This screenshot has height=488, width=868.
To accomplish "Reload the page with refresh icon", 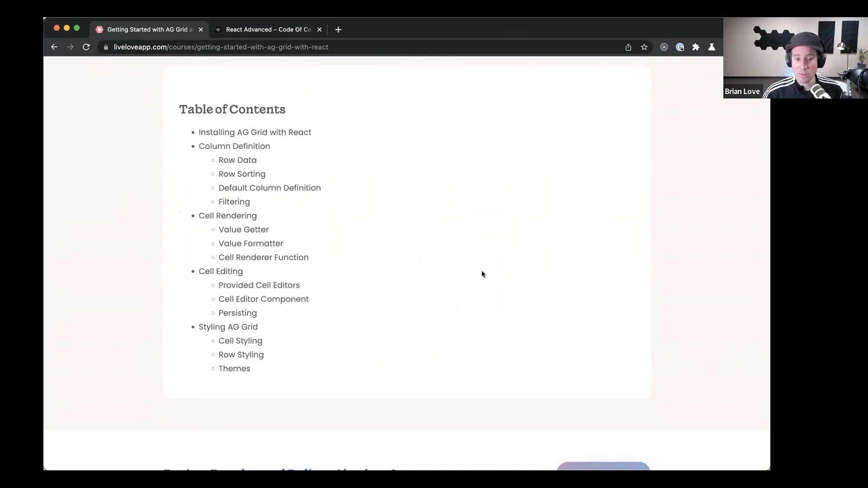I will click(86, 47).
